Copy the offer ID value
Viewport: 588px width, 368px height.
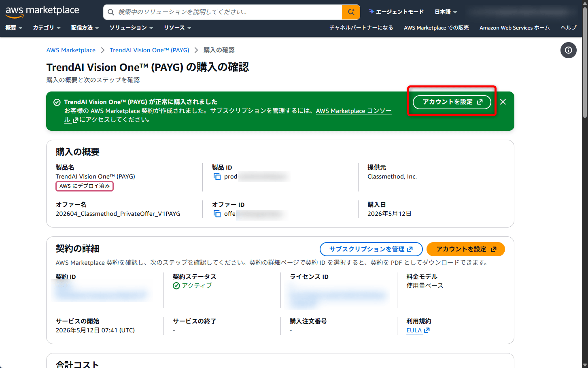[x=217, y=214]
